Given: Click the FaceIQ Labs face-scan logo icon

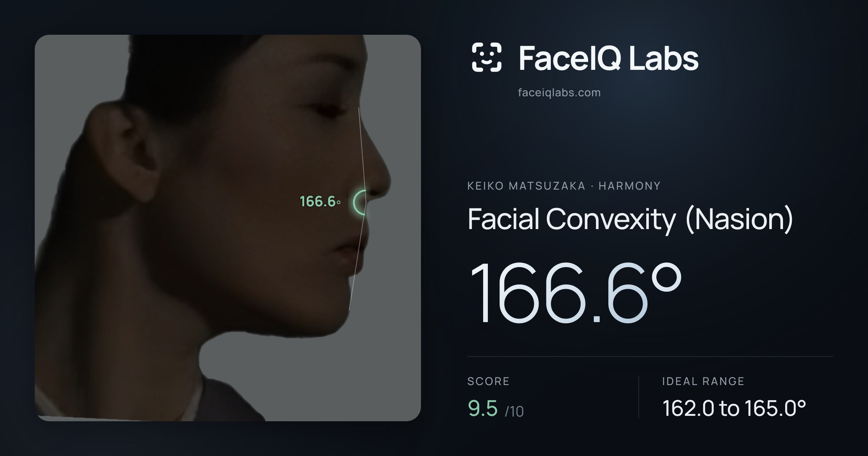Looking at the screenshot, I should click(486, 57).
